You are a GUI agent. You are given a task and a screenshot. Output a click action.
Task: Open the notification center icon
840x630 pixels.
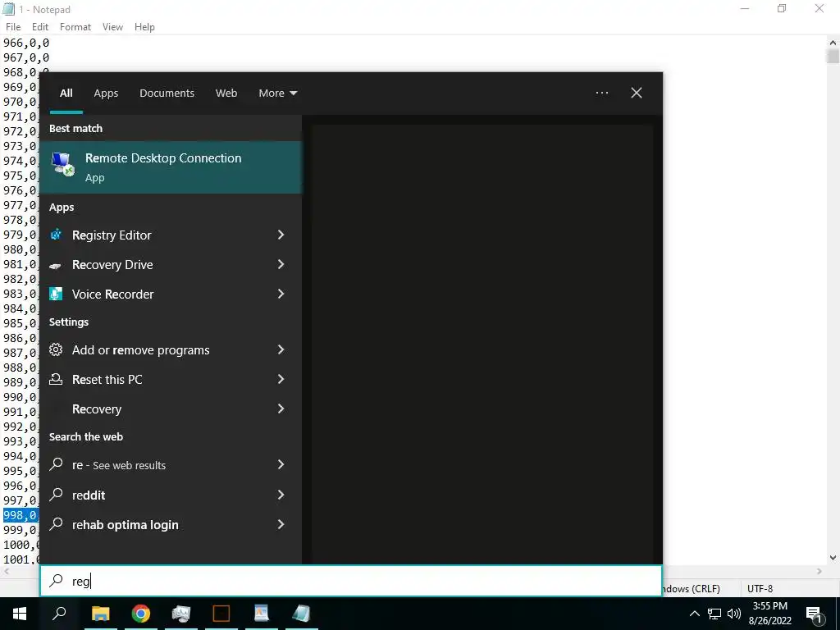814,614
